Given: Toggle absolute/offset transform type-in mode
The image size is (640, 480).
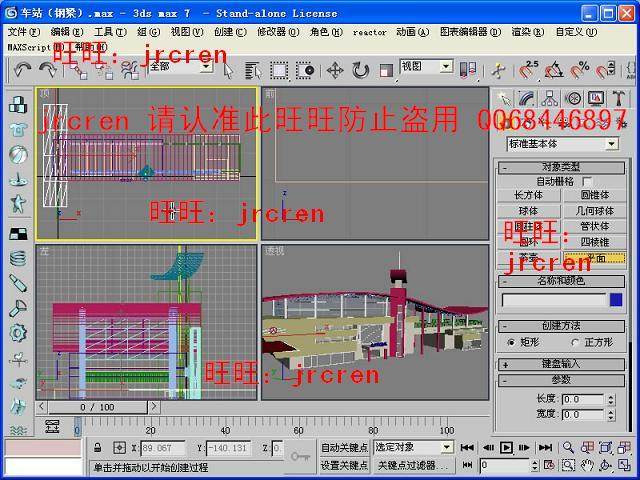Looking at the screenshot, I should (119, 448).
